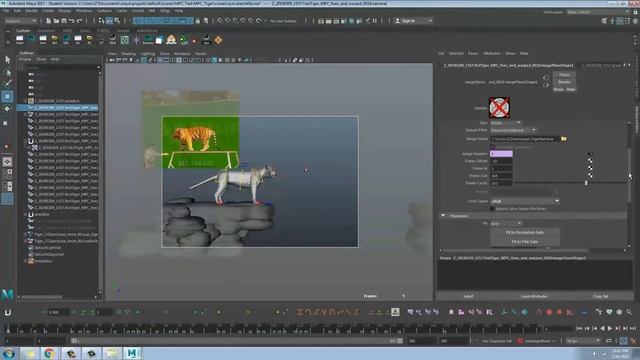Open the Color Space sRGB dropdown
Image resolution: width=640 pixels, height=360 pixels.
(525, 201)
